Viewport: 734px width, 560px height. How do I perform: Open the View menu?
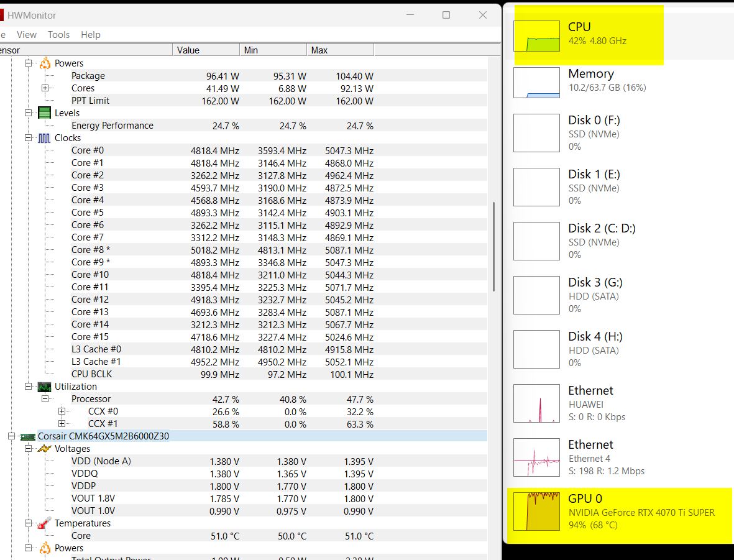(27, 35)
